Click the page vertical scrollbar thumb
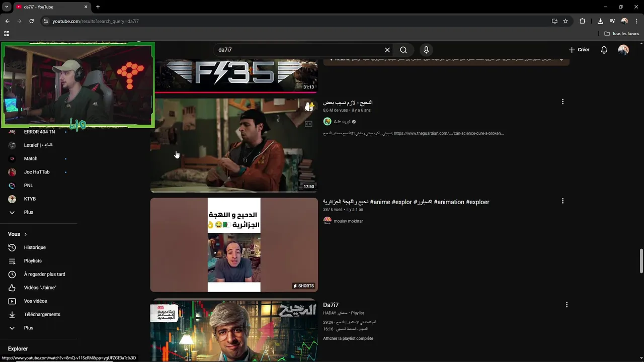 (x=641, y=261)
